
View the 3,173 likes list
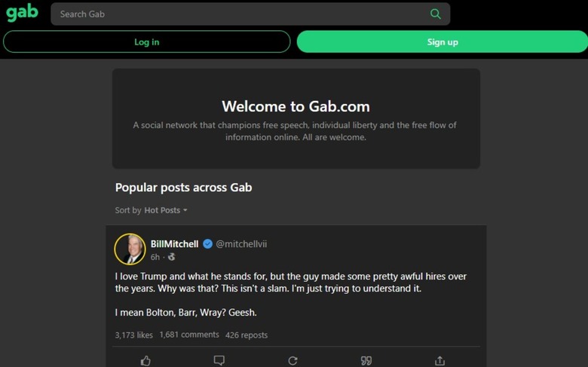[x=133, y=335]
